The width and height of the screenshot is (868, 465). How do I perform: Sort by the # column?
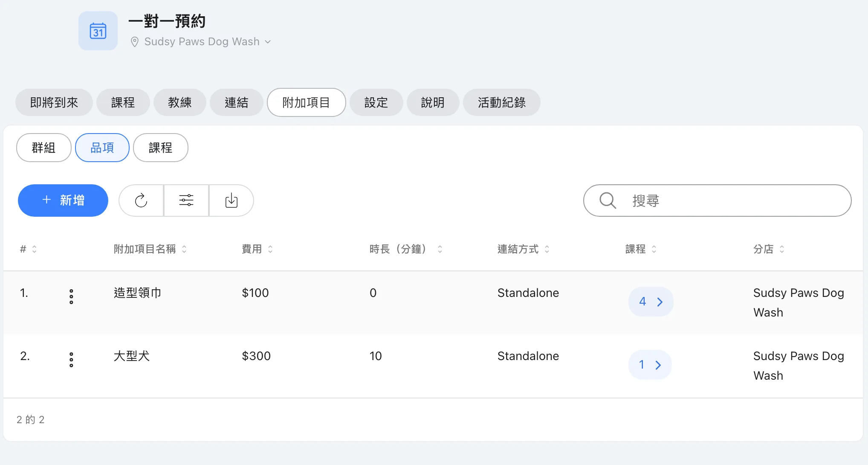click(29, 249)
